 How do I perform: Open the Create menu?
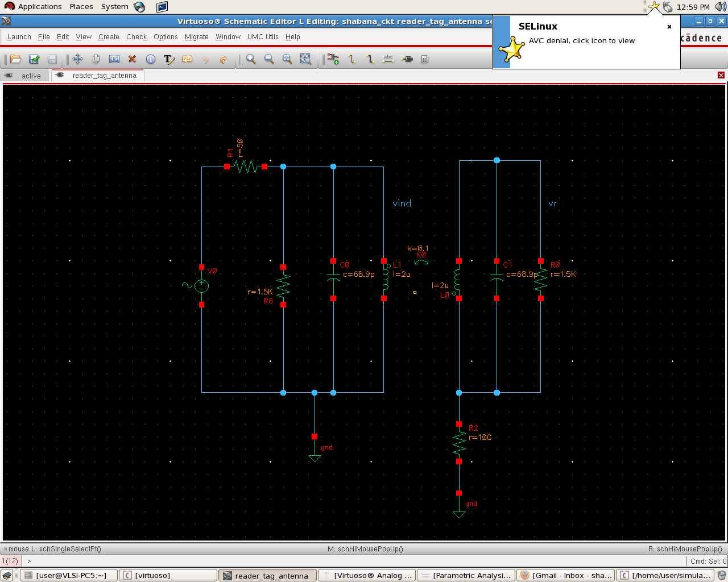109,37
